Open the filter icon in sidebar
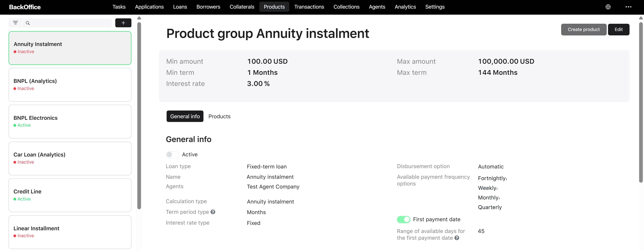644x251 pixels. point(15,23)
